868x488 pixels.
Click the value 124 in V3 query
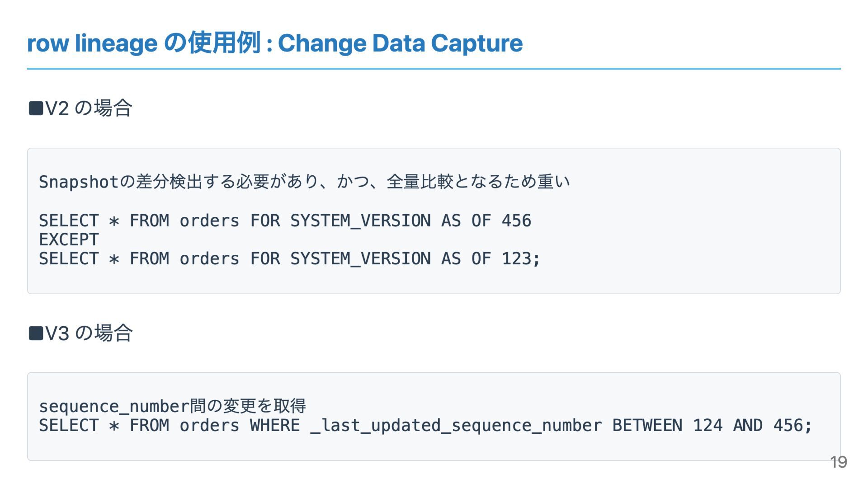click(708, 426)
